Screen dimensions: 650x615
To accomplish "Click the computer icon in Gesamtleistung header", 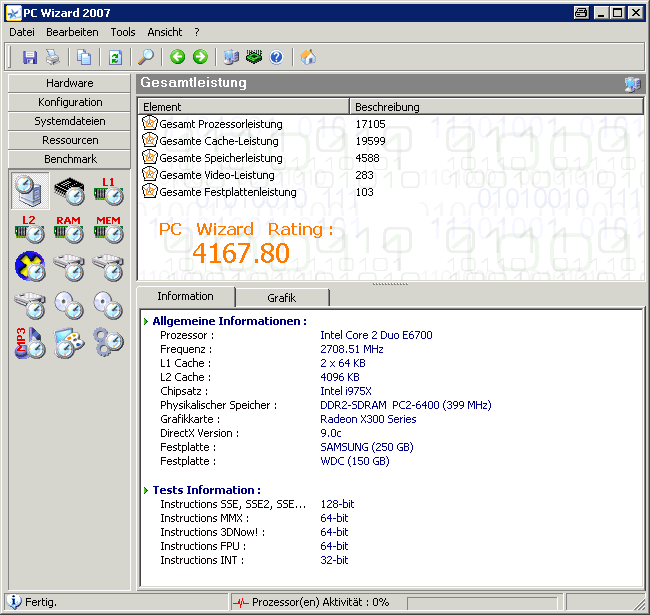I will (x=633, y=84).
